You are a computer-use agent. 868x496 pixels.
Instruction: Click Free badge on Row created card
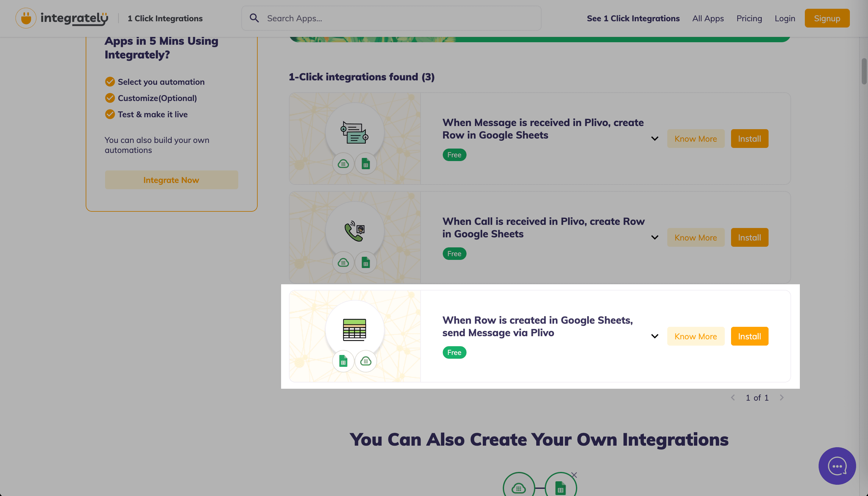pos(454,352)
